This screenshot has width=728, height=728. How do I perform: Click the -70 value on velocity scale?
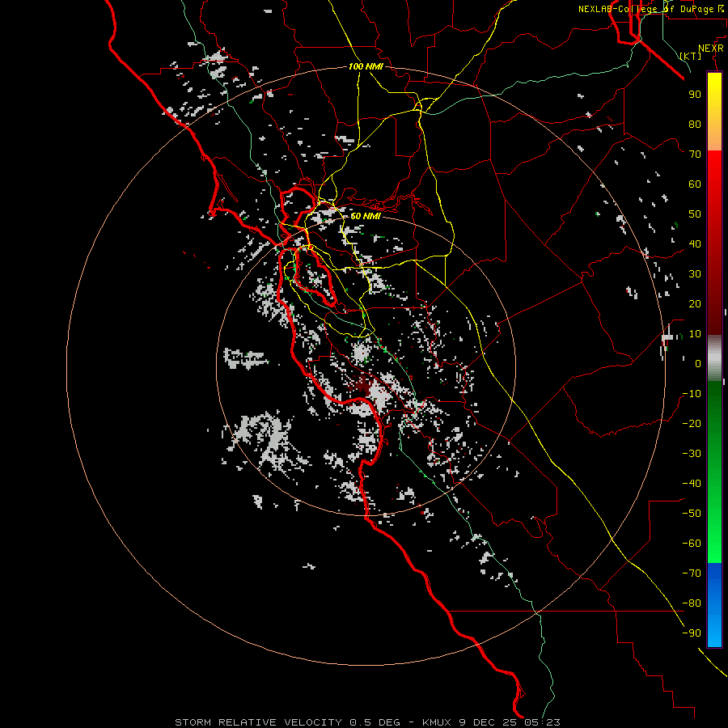pyautogui.click(x=692, y=573)
